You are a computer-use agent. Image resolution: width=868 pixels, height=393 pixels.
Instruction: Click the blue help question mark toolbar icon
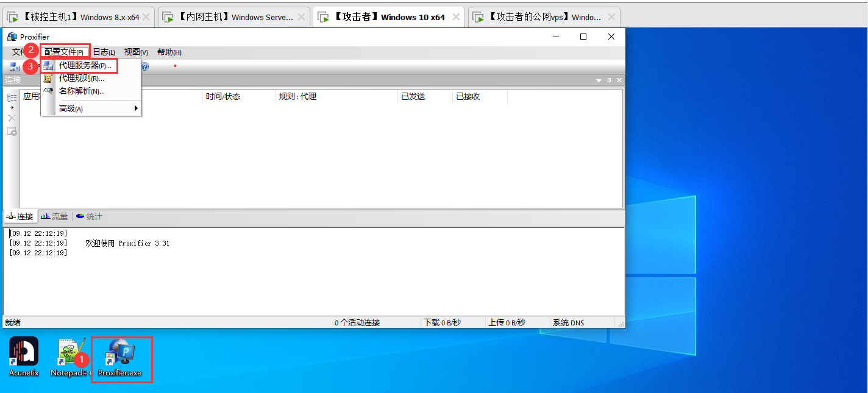[x=145, y=66]
